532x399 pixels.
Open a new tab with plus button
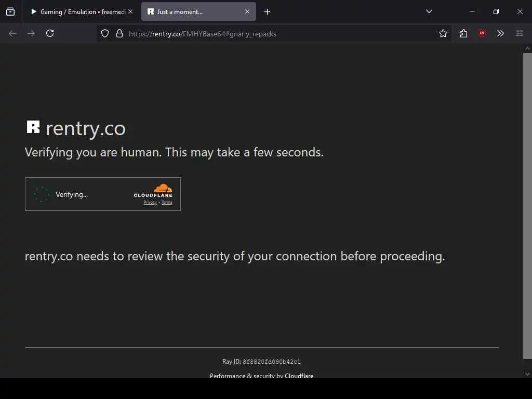(x=268, y=12)
